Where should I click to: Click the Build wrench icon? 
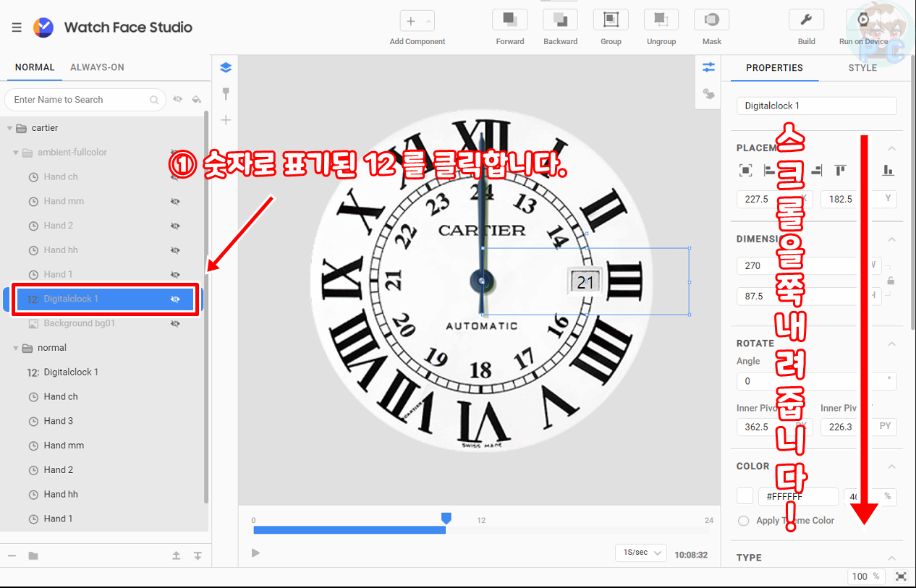click(807, 20)
